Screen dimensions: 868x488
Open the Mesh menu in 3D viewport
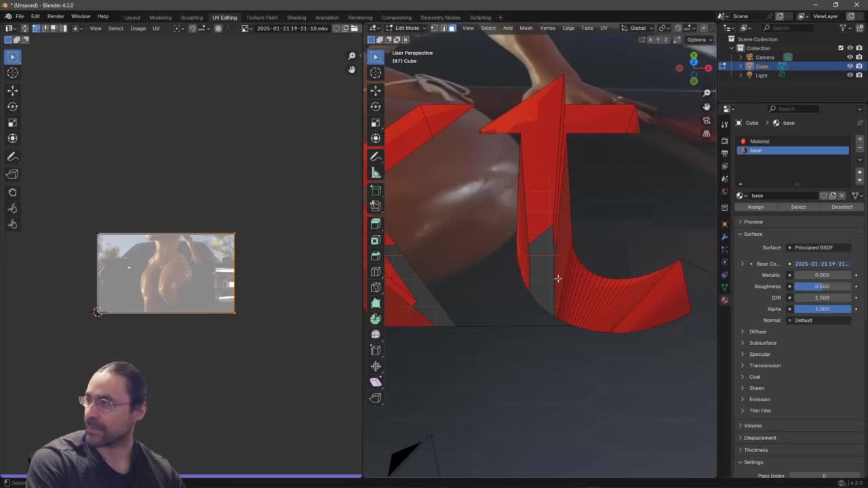[x=526, y=28]
